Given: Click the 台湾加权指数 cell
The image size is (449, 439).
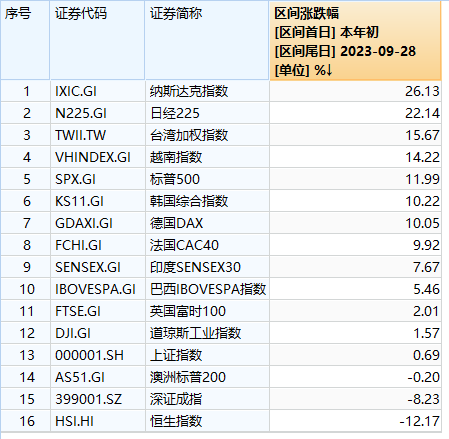Looking at the screenshot, I should click(207, 135).
